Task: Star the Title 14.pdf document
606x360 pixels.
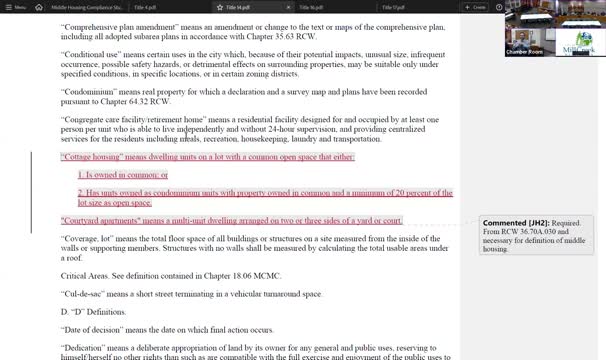Action: coord(220,7)
